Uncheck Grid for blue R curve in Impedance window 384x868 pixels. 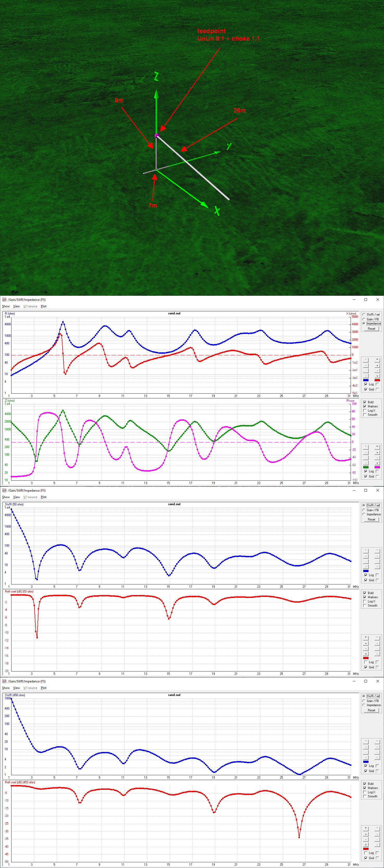pos(366,389)
